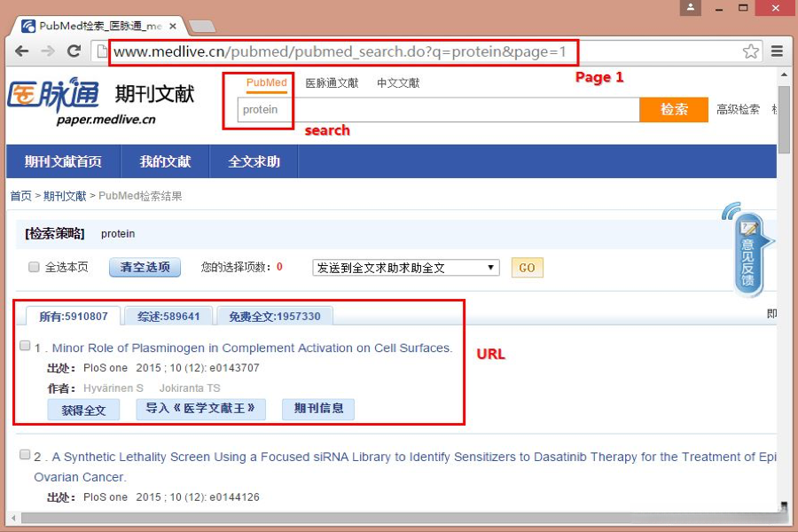
Task: Check the 全选本页 checkbox
Action: [x=34, y=267]
